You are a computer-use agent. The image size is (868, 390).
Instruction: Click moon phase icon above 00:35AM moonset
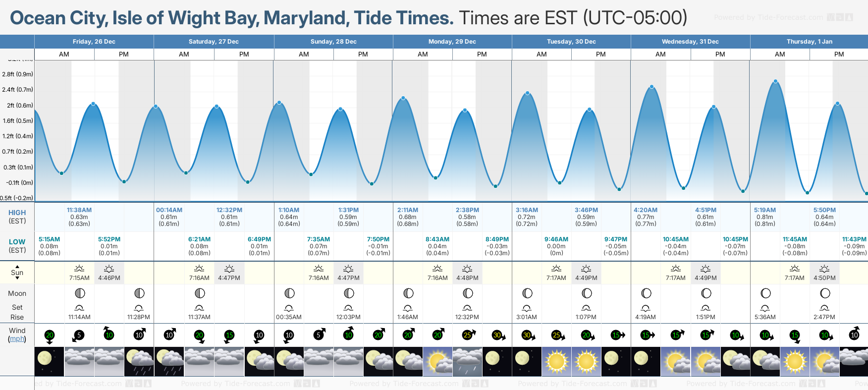coord(289,293)
